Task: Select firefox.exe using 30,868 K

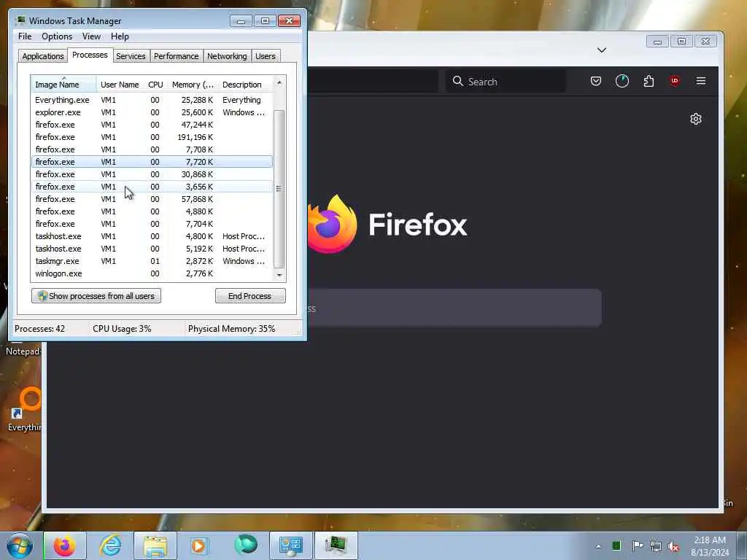Action: pos(152,174)
